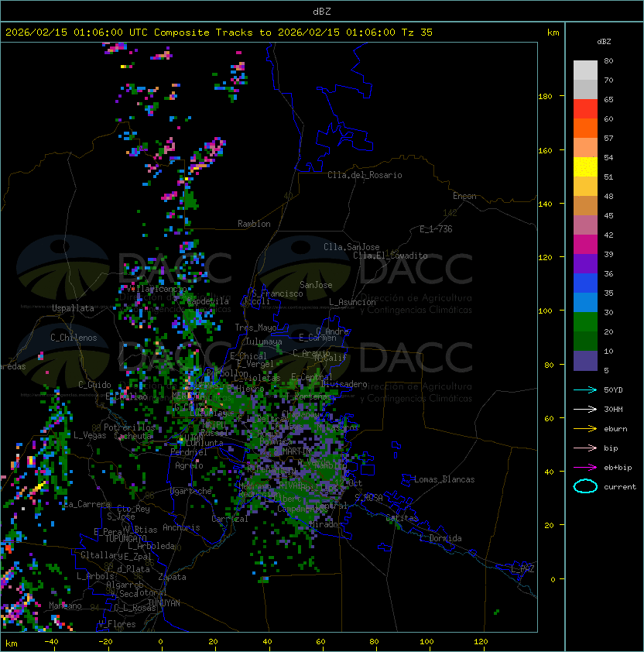Click the 'Clla.SanJose' place label
The width and height of the screenshot is (644, 652).
click(351, 247)
